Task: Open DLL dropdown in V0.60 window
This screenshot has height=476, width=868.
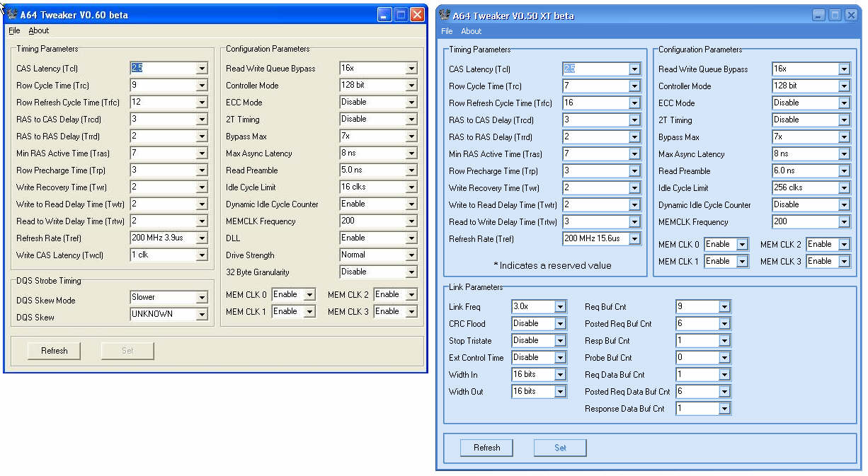Action: coord(411,238)
